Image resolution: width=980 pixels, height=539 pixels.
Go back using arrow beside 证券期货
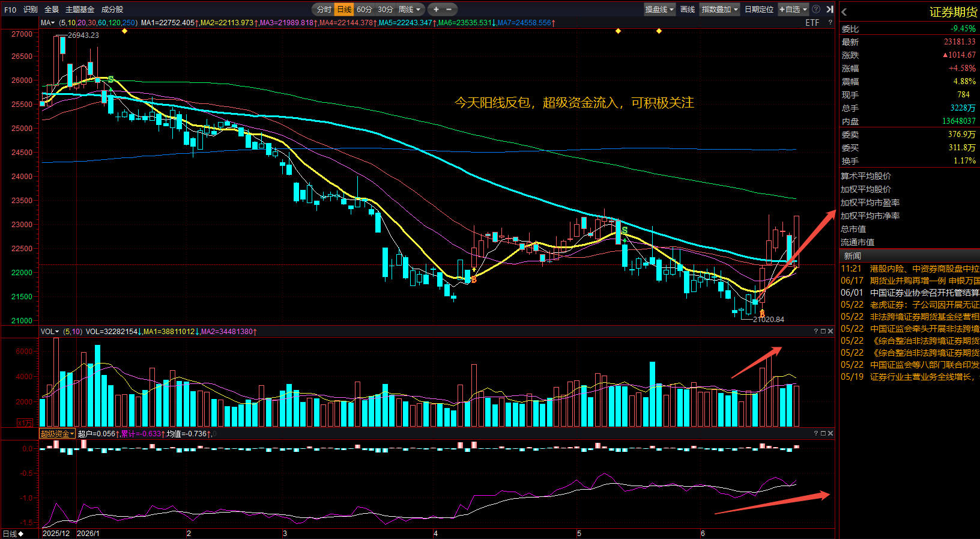844,12
